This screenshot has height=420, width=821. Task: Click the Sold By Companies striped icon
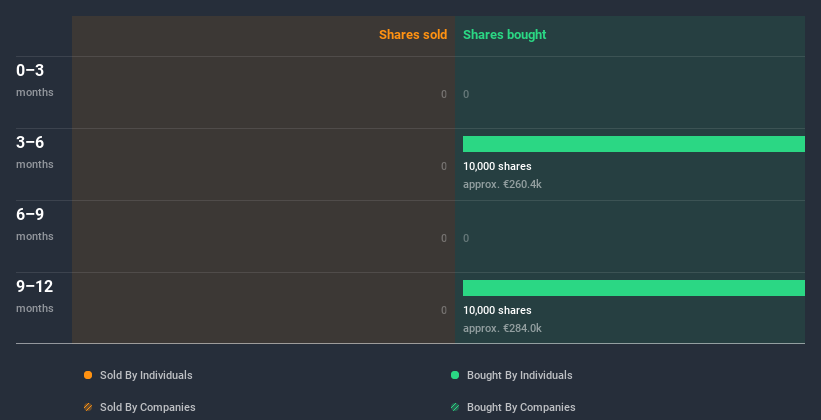[x=88, y=407]
